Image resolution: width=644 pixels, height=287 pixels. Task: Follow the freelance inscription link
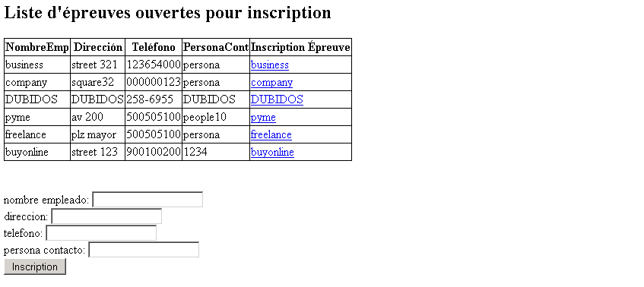pos(271,134)
